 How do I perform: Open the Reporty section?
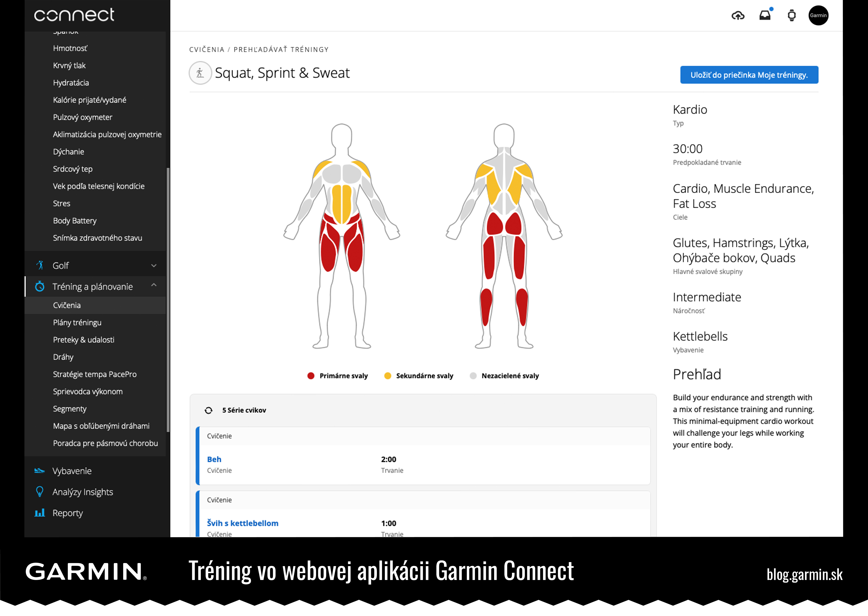point(68,513)
